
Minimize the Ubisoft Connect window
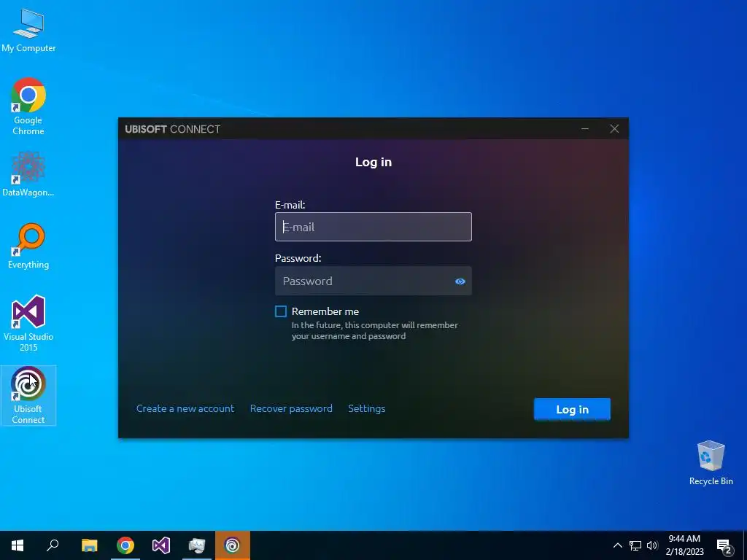tap(585, 128)
